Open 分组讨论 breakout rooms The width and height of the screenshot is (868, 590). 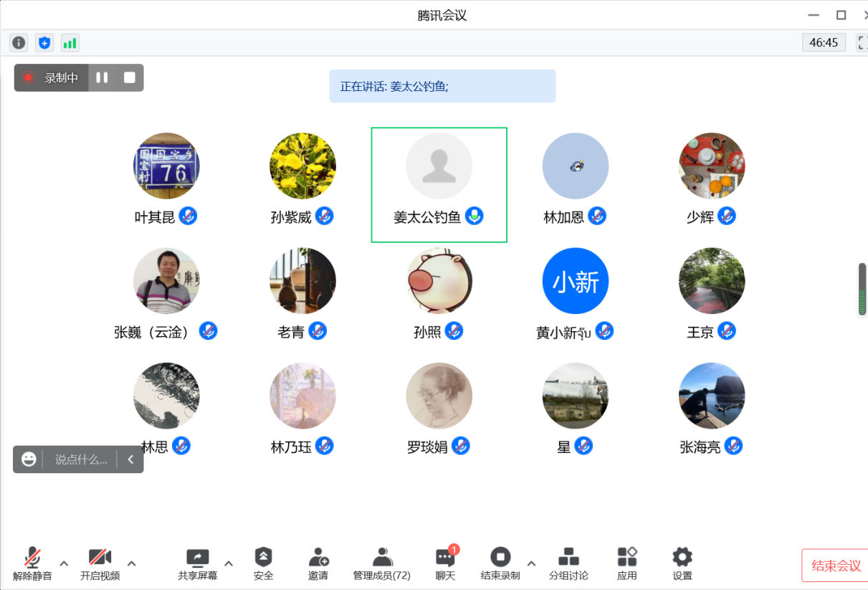[x=568, y=564]
